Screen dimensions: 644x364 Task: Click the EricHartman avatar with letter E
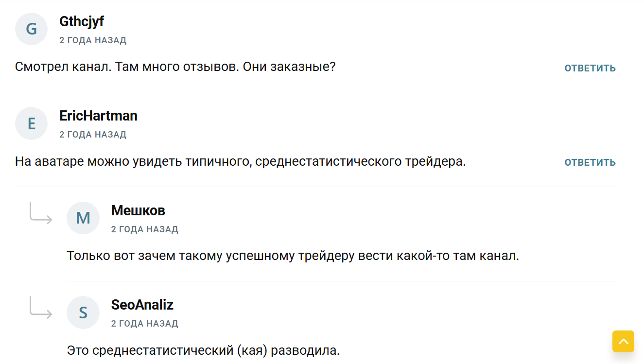click(x=31, y=123)
